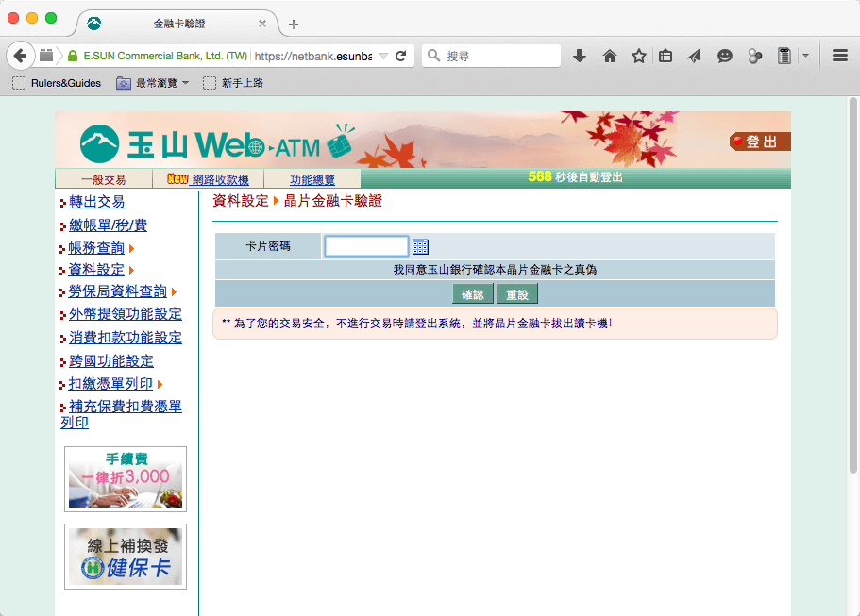Click the paper plane share icon
Image resolution: width=860 pixels, height=616 pixels.
[x=696, y=56]
